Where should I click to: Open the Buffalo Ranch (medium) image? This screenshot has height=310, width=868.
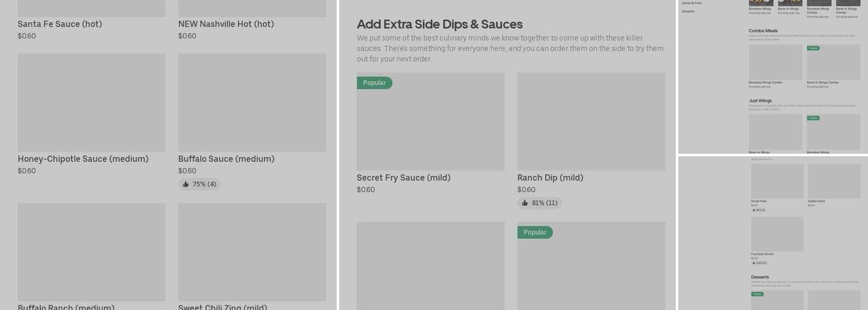tap(92, 252)
